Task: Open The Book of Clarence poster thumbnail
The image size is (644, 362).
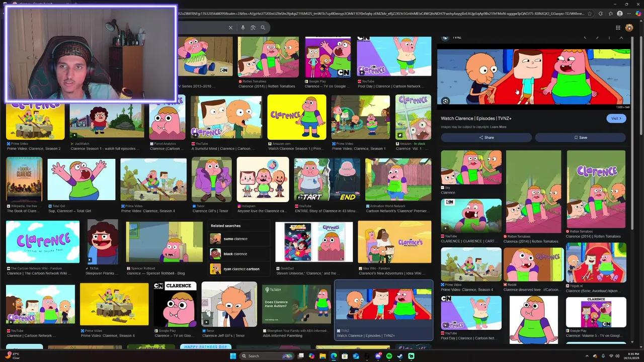Action: pyautogui.click(x=24, y=179)
